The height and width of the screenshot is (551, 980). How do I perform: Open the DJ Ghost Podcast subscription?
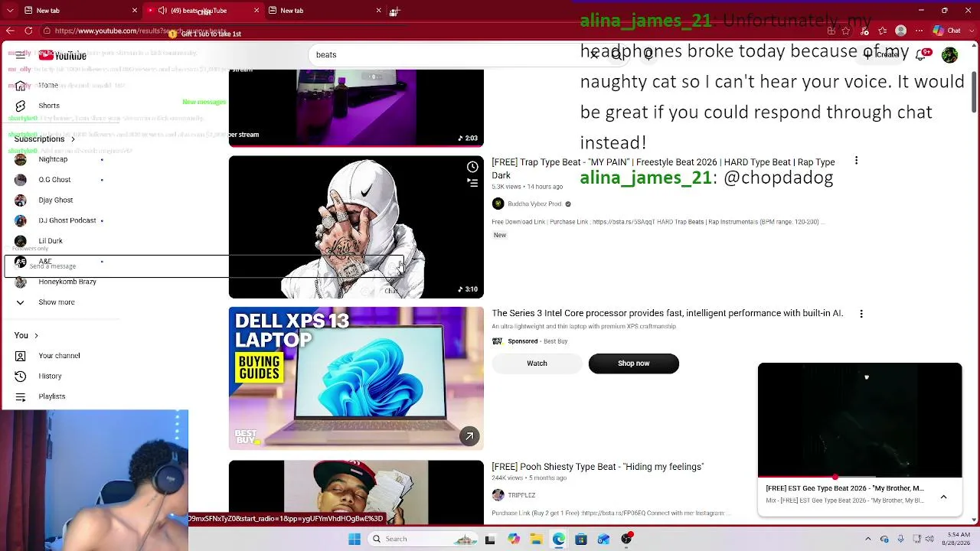pyautogui.click(x=67, y=220)
